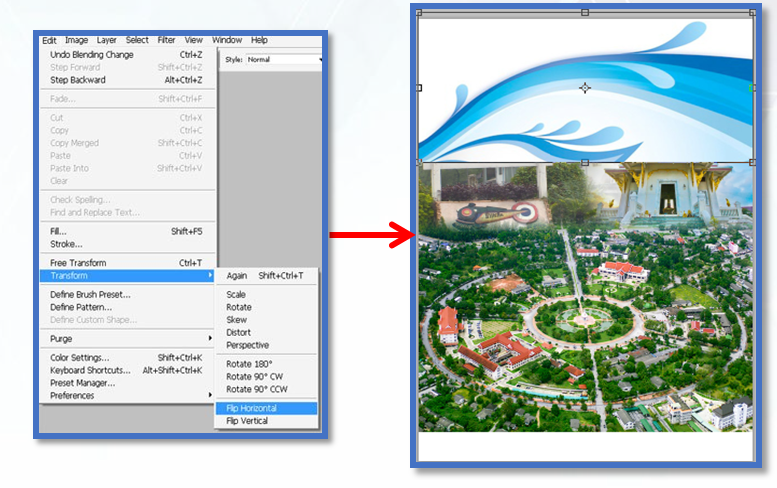Expand the Transform submenu arrow

pyautogui.click(x=210, y=275)
